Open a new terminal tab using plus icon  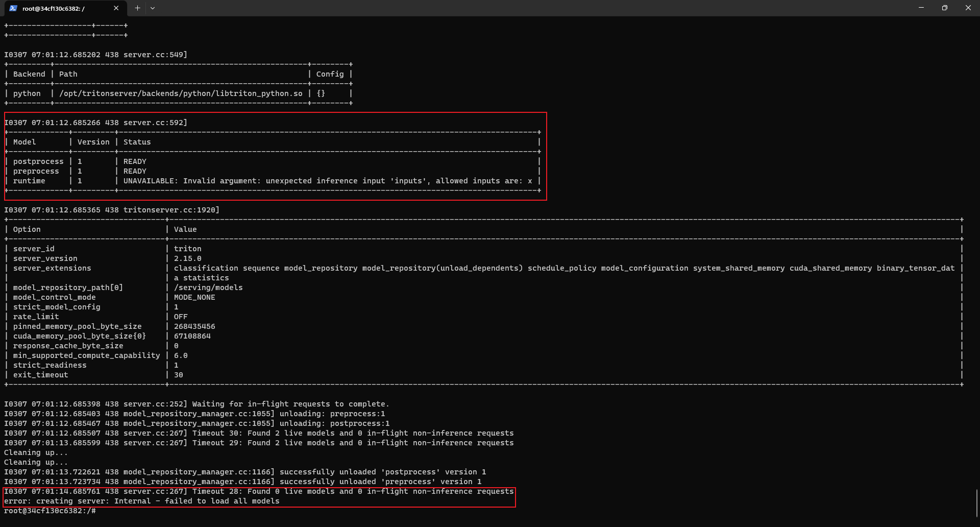137,8
